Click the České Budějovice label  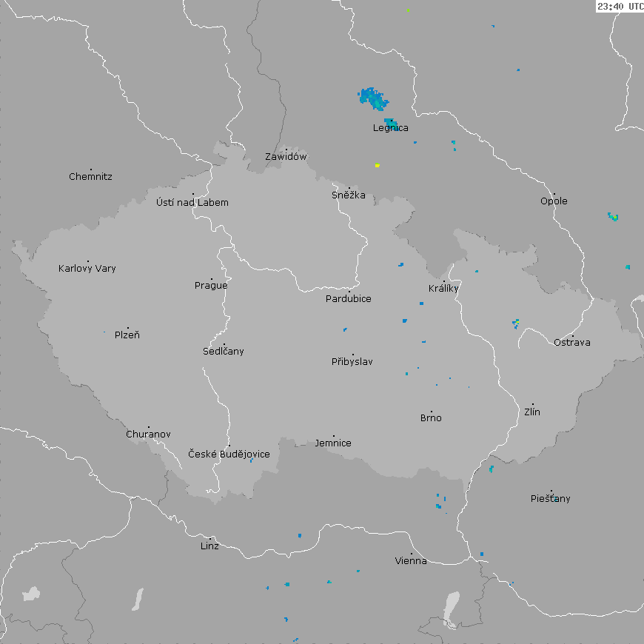pos(229,455)
